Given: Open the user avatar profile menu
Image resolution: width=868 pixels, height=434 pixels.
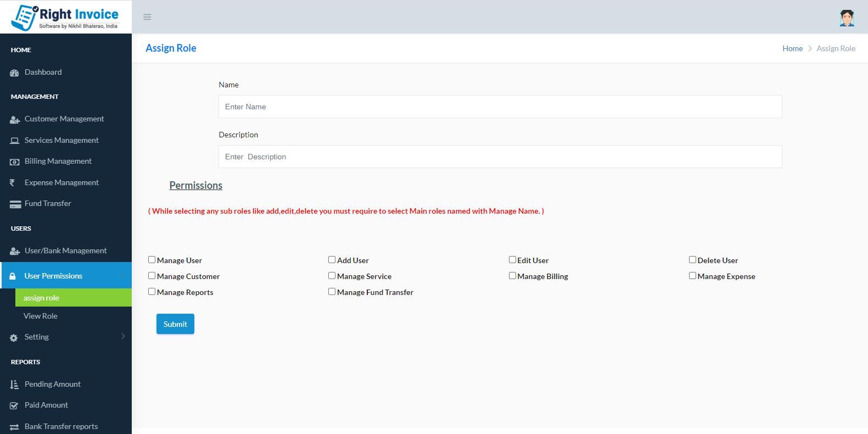Looking at the screenshot, I should pyautogui.click(x=847, y=18).
